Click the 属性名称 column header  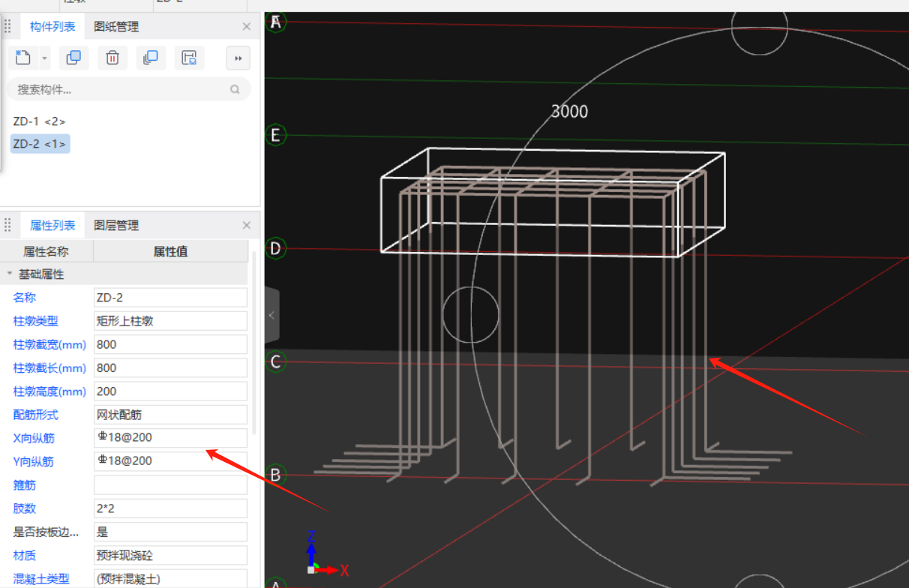click(46, 252)
